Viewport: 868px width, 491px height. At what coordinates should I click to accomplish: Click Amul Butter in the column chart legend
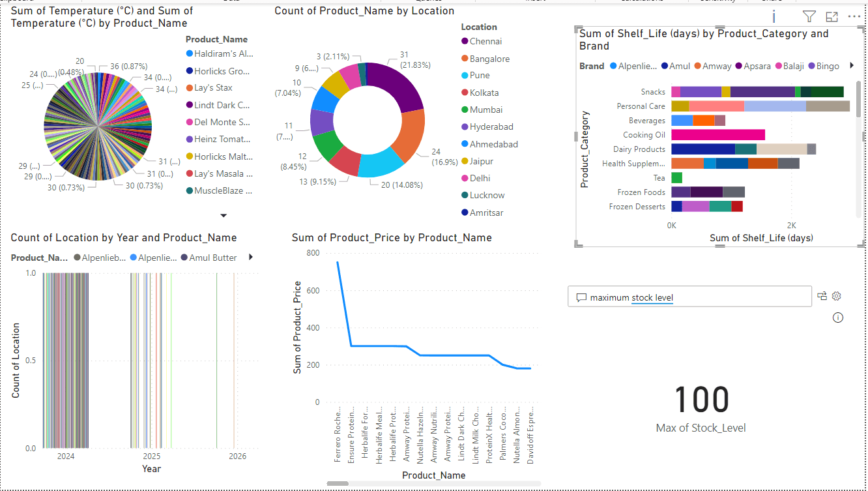209,258
